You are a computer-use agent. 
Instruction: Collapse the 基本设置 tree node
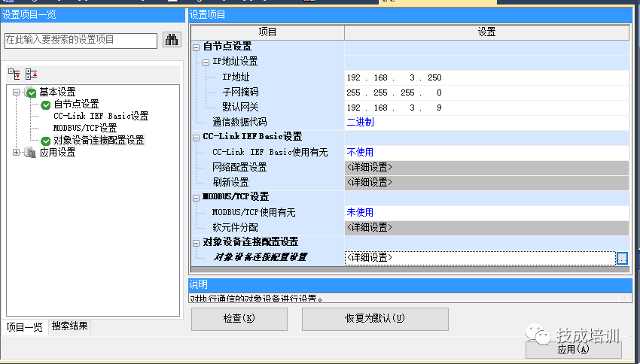point(16,92)
